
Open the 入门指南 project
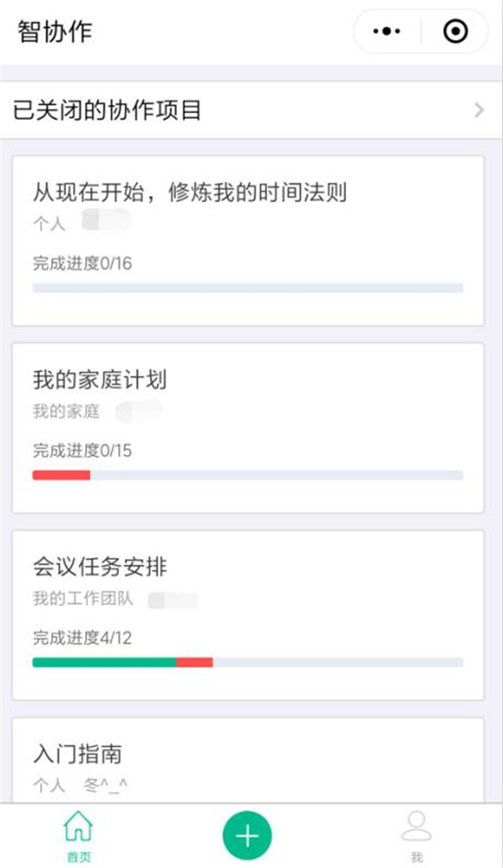(78, 754)
